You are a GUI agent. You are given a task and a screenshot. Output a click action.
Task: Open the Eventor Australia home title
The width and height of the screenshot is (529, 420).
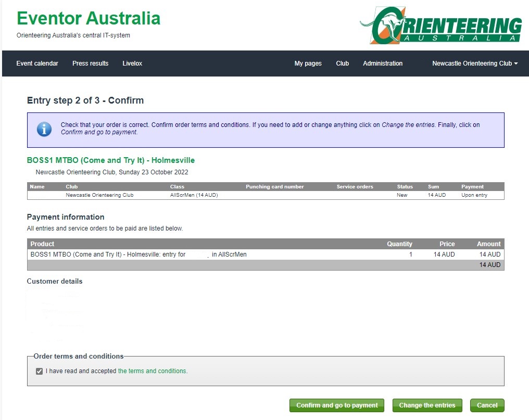pos(89,18)
